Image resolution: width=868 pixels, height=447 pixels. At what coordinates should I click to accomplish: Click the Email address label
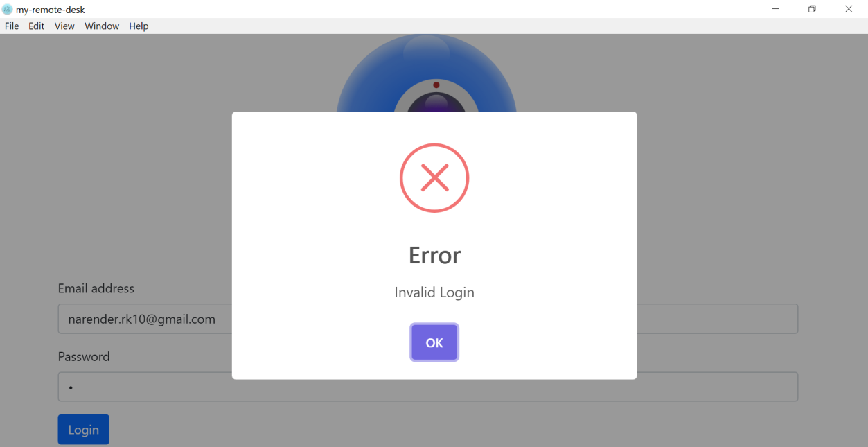click(96, 288)
